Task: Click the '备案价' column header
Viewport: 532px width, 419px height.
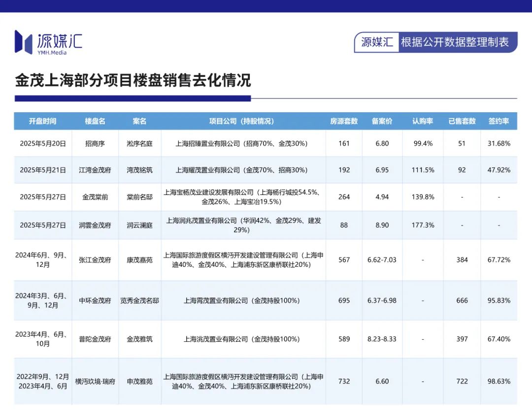Action: tap(382, 121)
